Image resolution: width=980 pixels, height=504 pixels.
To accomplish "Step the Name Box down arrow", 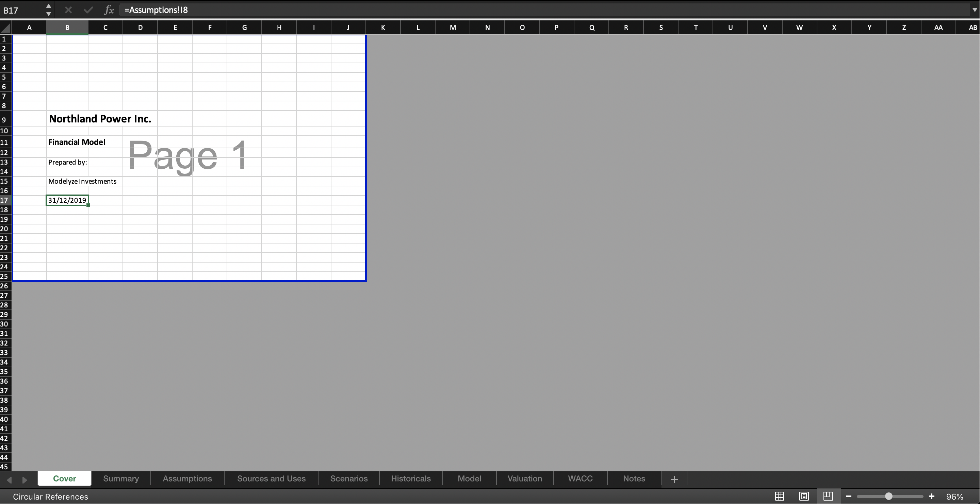I will click(x=48, y=14).
